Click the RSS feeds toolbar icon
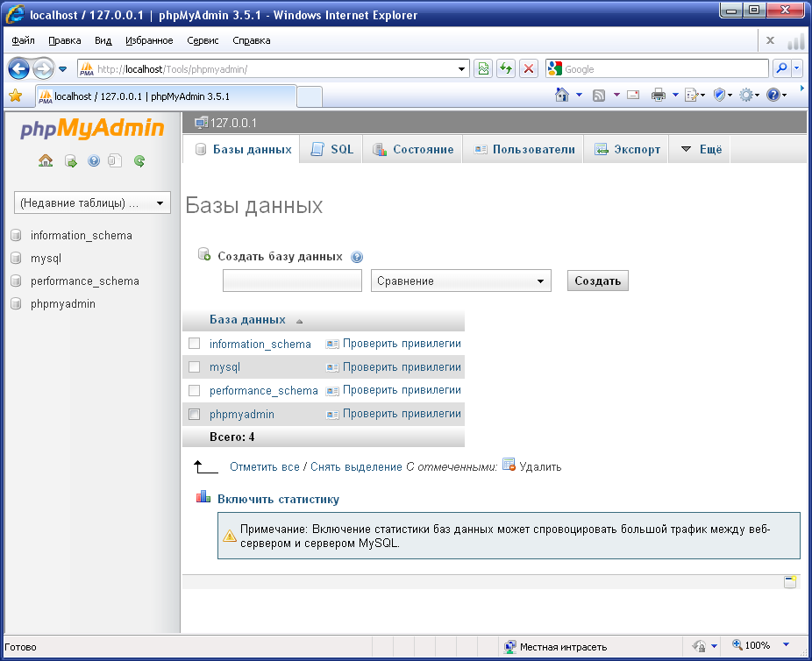Viewport: 812px width, 661px height. [x=599, y=96]
